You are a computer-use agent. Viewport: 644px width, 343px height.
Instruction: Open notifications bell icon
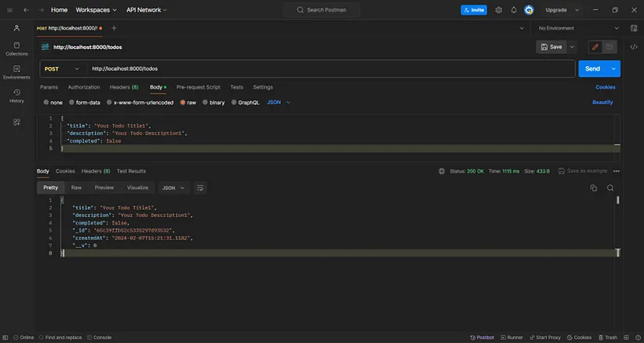[x=514, y=10]
